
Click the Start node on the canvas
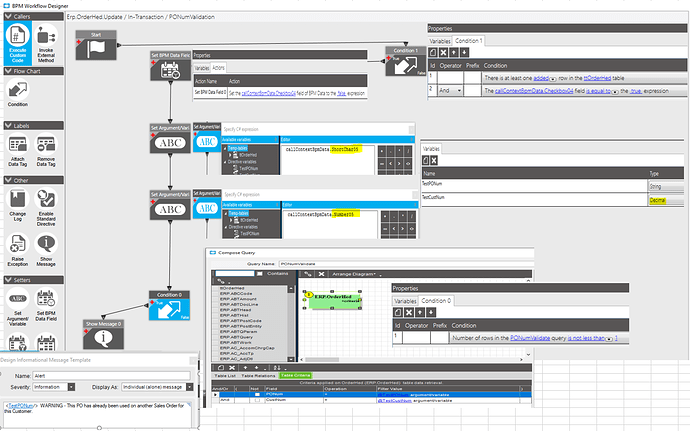click(x=96, y=45)
